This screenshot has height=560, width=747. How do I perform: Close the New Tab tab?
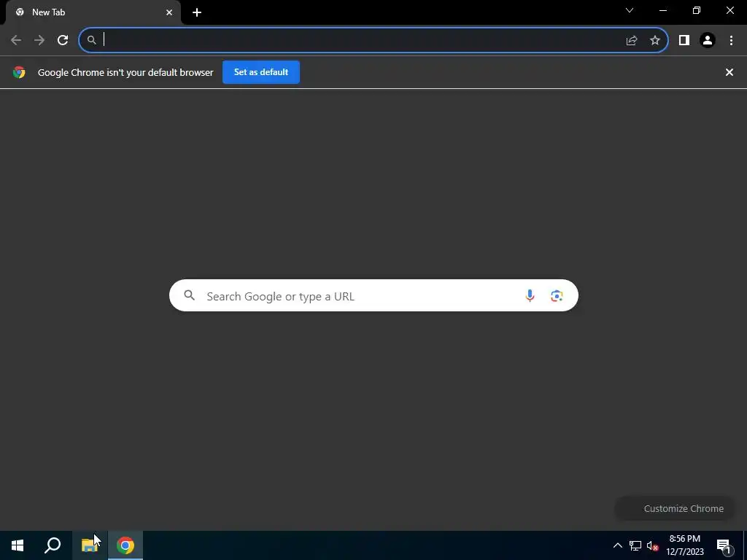click(x=169, y=12)
